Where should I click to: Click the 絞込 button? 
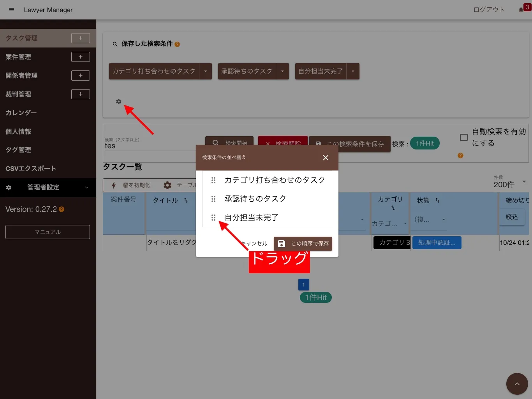(512, 217)
